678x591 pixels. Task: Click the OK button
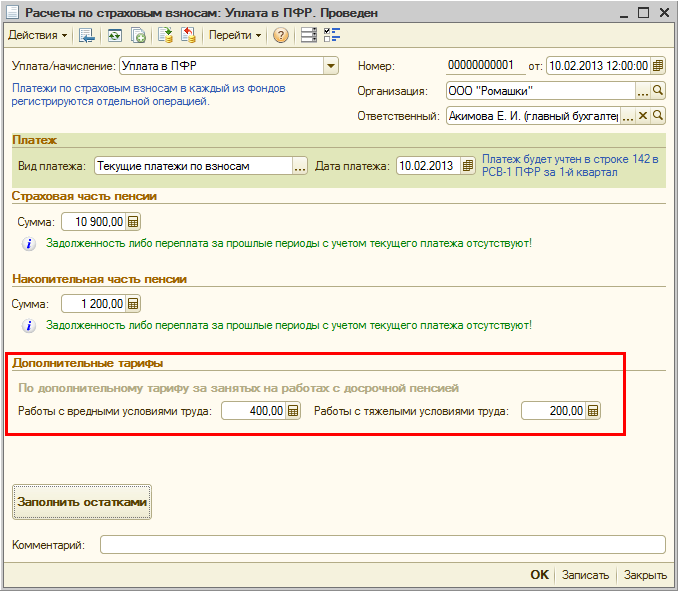pyautogui.click(x=539, y=575)
